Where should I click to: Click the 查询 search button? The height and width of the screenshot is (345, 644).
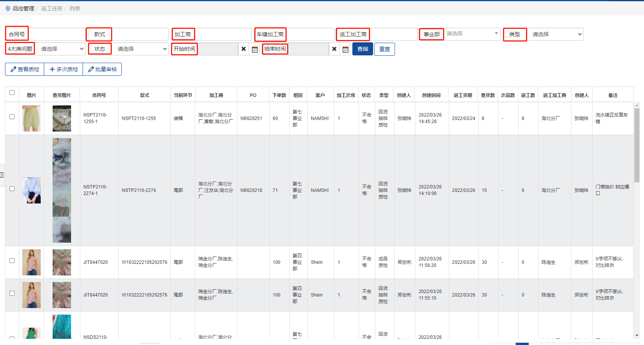point(362,49)
